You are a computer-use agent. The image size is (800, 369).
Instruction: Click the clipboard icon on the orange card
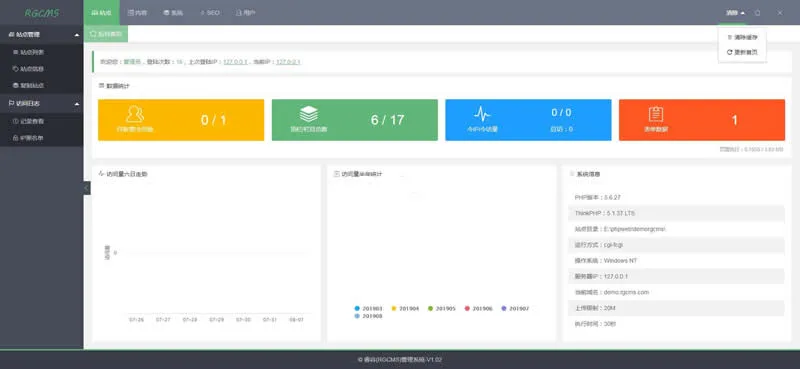click(x=656, y=114)
